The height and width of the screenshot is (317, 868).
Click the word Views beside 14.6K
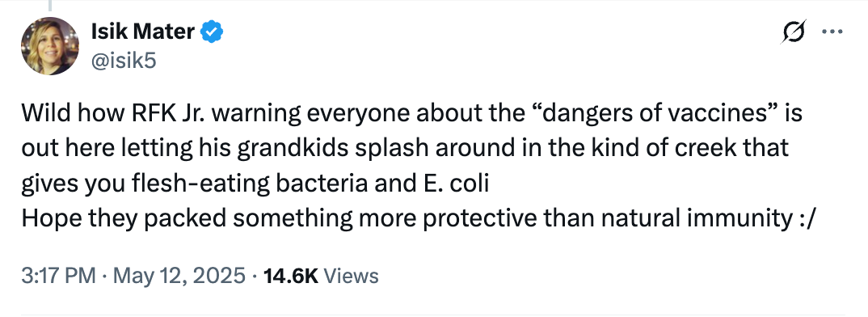pyautogui.click(x=351, y=276)
